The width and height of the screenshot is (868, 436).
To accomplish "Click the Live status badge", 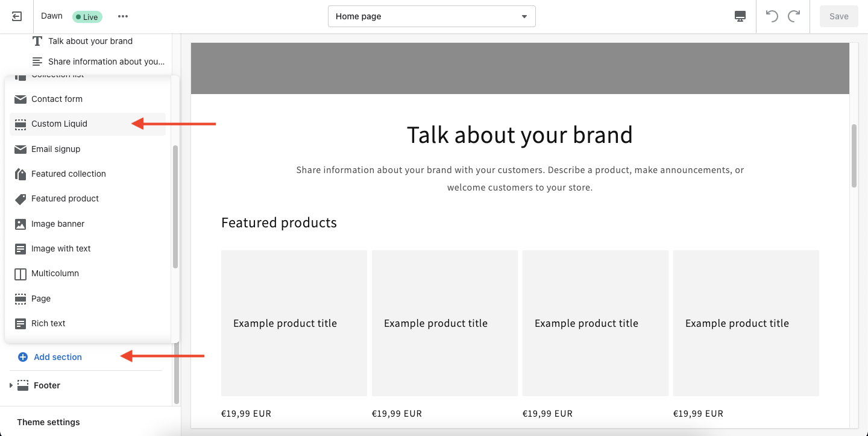I will pyautogui.click(x=87, y=17).
